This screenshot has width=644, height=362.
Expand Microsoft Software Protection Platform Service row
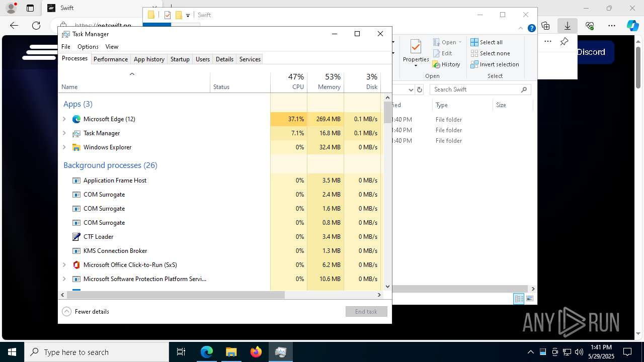(x=64, y=279)
